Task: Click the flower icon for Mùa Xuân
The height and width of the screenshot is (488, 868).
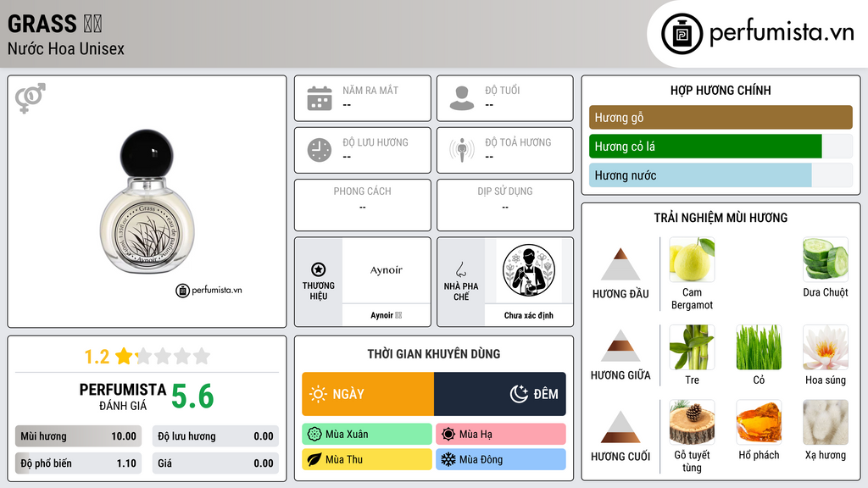Action: tap(314, 435)
